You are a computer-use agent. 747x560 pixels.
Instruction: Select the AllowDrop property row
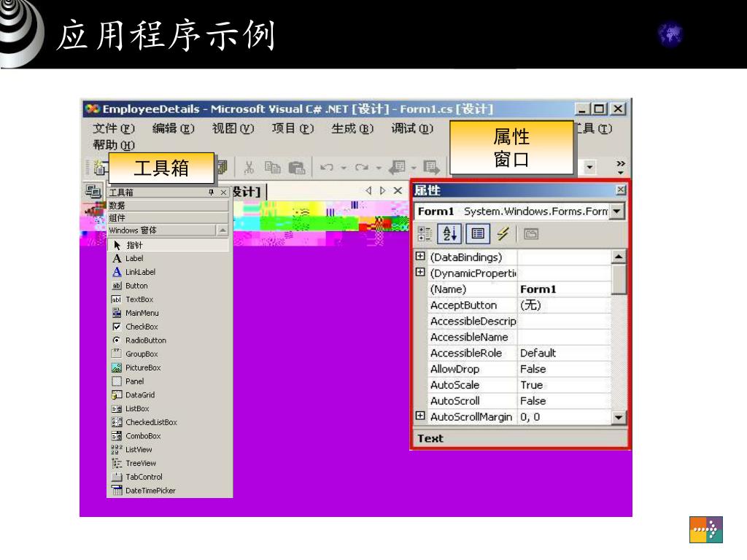519,369
